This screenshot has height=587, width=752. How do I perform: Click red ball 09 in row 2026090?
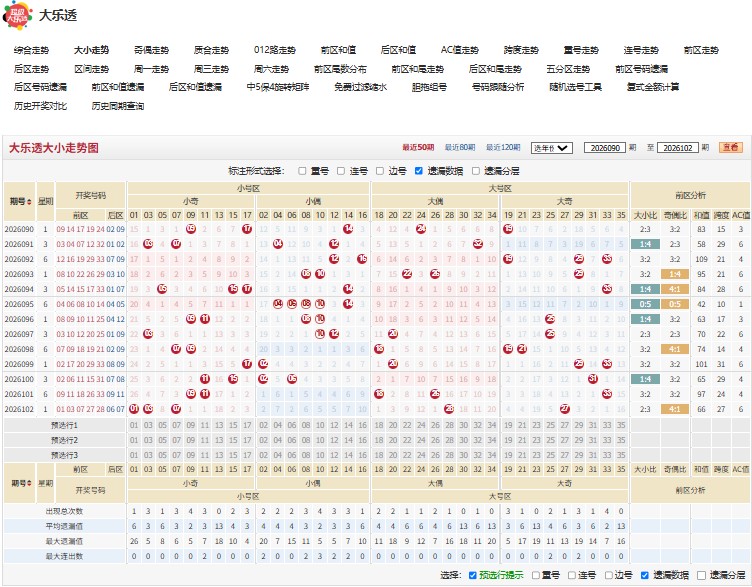coord(191,229)
